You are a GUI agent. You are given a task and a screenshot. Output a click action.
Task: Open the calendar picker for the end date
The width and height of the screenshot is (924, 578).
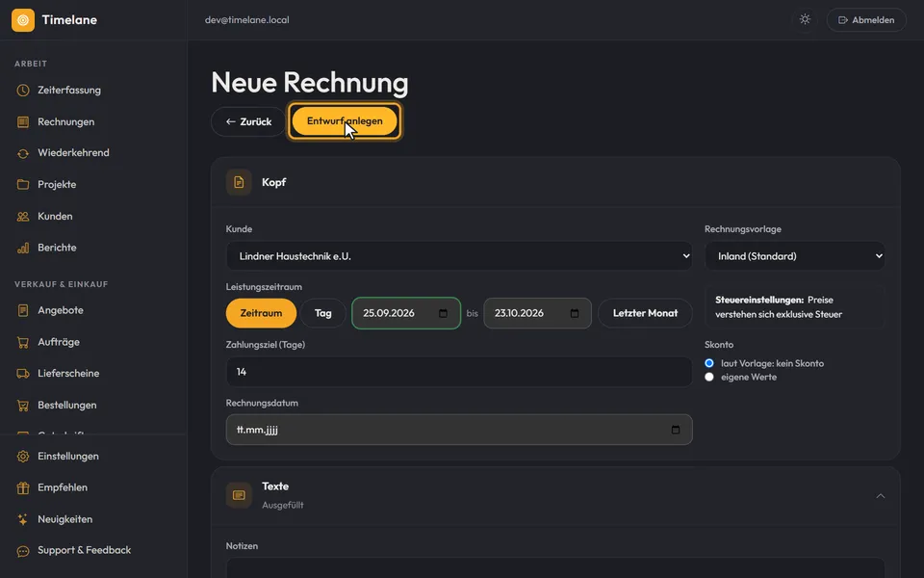click(x=575, y=313)
